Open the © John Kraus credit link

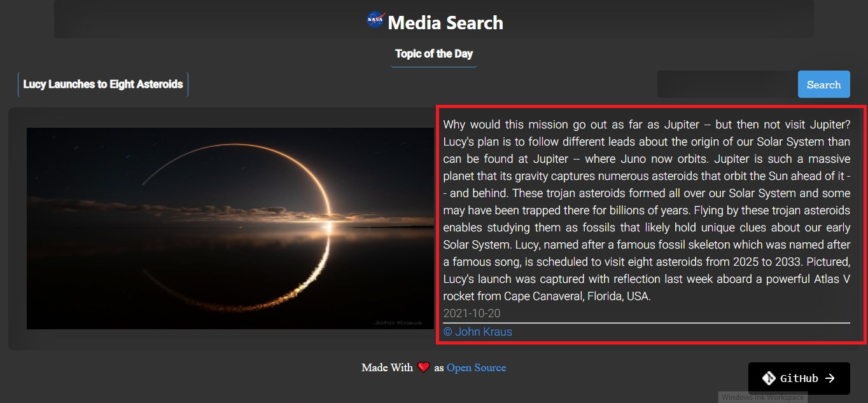click(478, 332)
